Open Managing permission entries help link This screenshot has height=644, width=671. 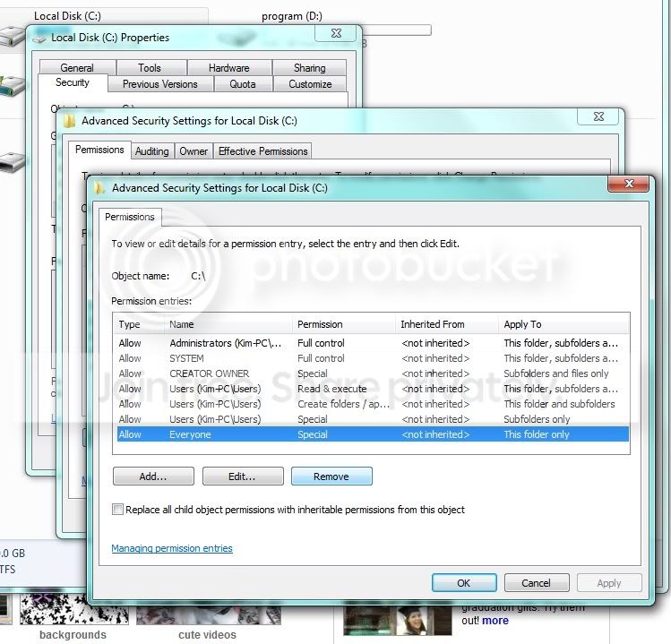172,548
